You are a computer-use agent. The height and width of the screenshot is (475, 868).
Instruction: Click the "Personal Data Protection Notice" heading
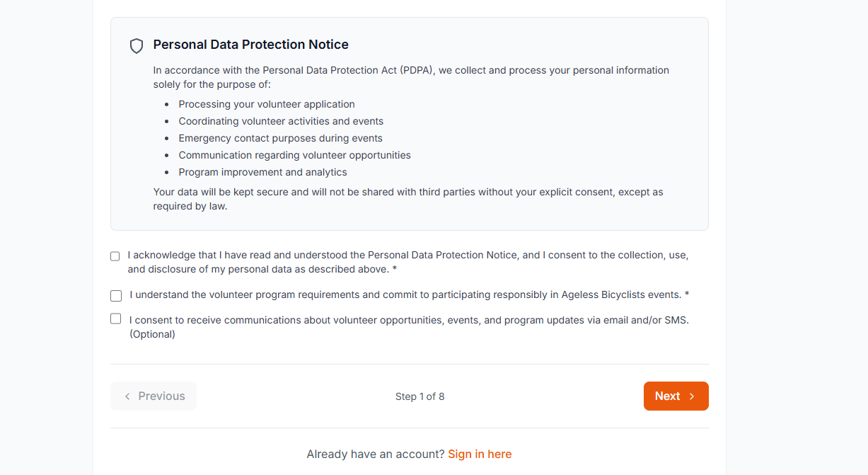tap(250, 45)
